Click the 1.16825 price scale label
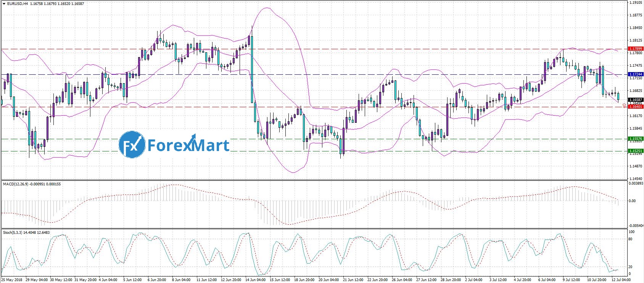This screenshot has width=644, height=283. (636, 91)
